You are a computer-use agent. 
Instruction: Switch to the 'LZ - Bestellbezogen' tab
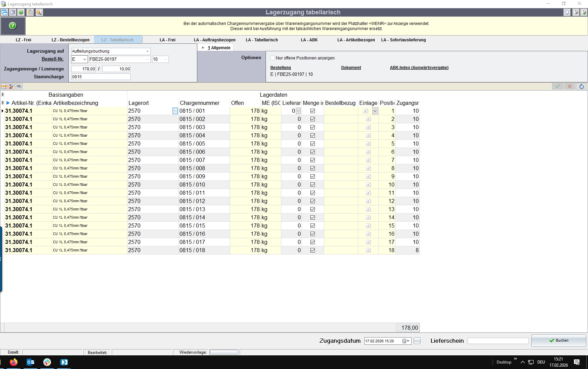[70, 40]
